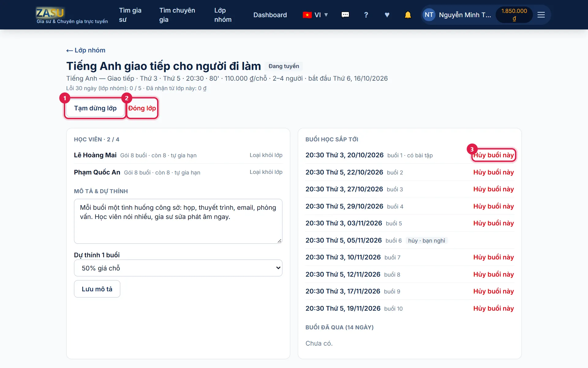
Task: Click the NT user avatar
Action: coord(429,15)
